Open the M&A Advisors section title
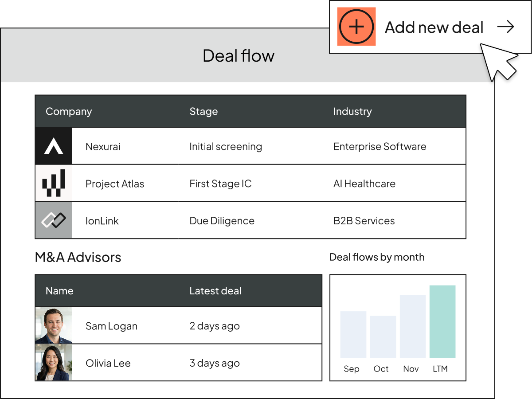This screenshot has height=399, width=532. click(78, 257)
